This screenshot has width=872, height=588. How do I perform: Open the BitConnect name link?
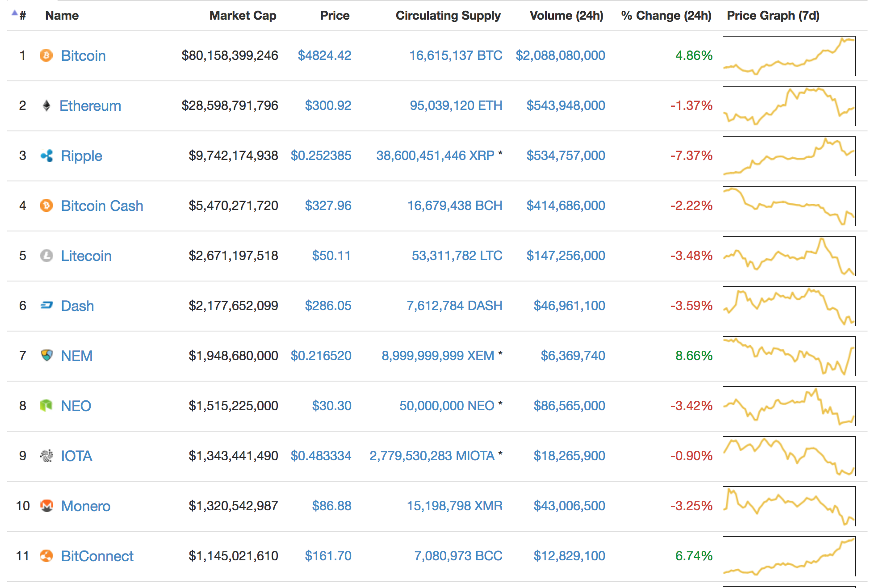pyautogui.click(x=97, y=556)
